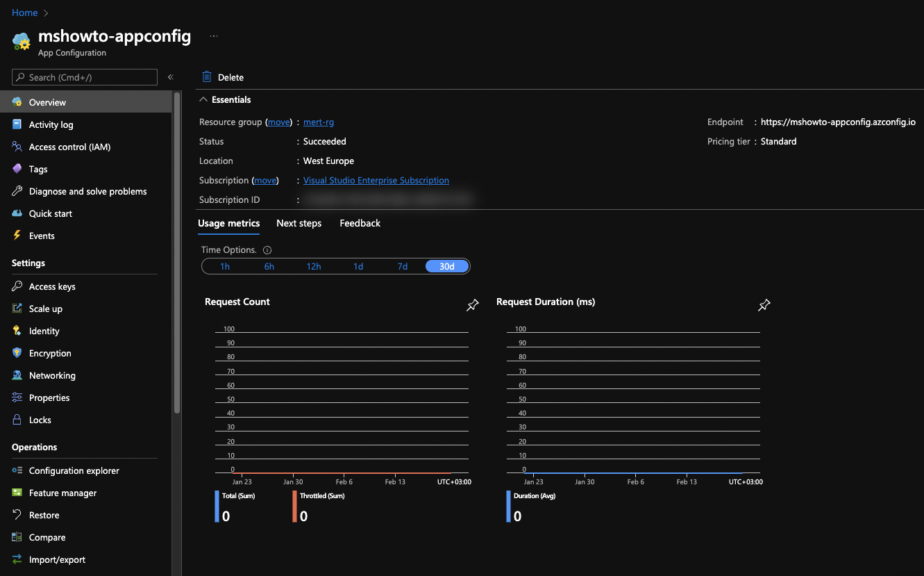Click the Compare icon
Viewport: 924px width, 576px height.
(17, 537)
